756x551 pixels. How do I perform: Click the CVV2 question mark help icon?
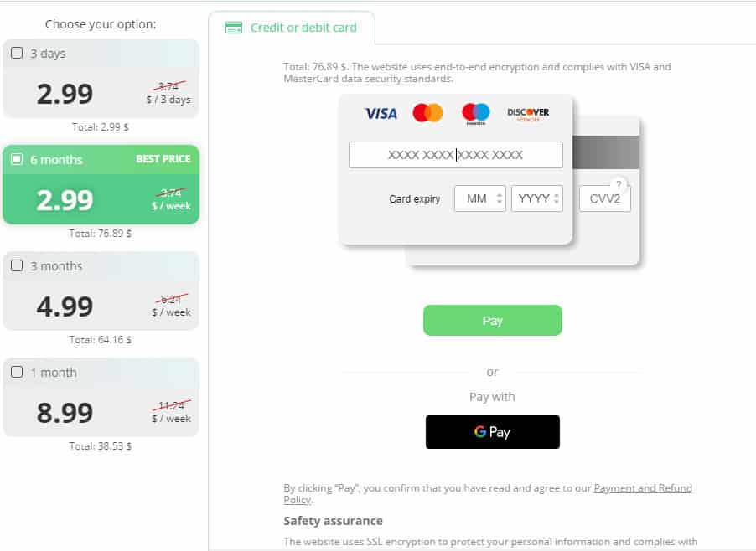tap(619, 184)
